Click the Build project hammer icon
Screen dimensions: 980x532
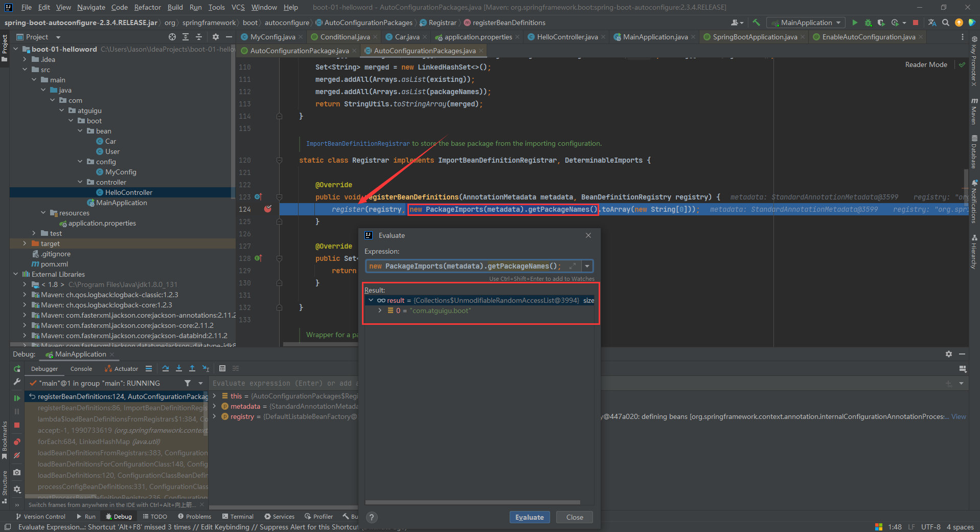pos(757,23)
